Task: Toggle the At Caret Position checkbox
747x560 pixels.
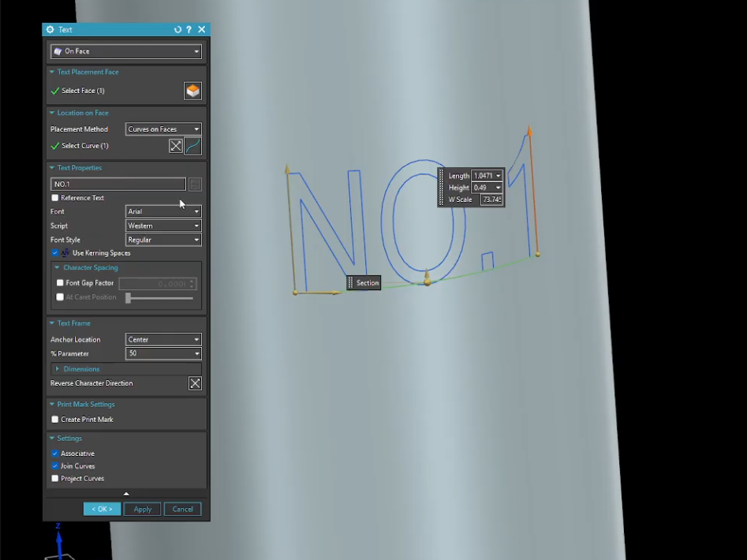Action: point(60,297)
